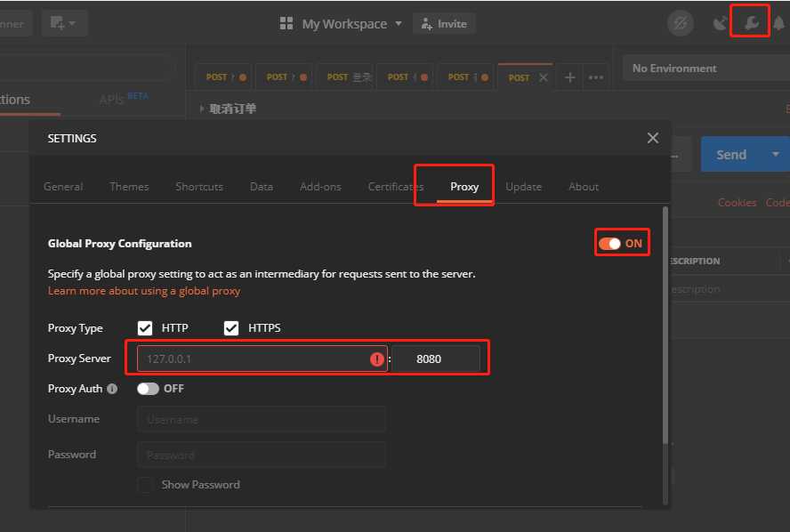Toggle the Proxy Auth switch
Viewport: 790px width, 532px height.
[x=148, y=389]
